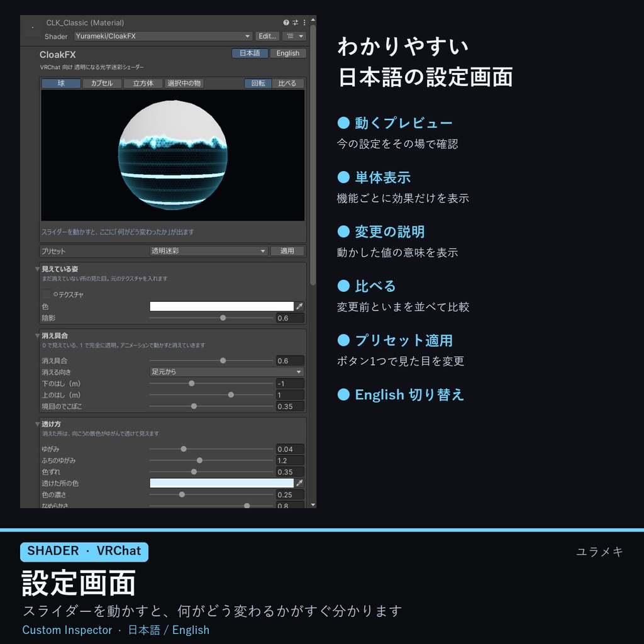Click the 境目のでこぼこ slider handle

tap(194, 406)
